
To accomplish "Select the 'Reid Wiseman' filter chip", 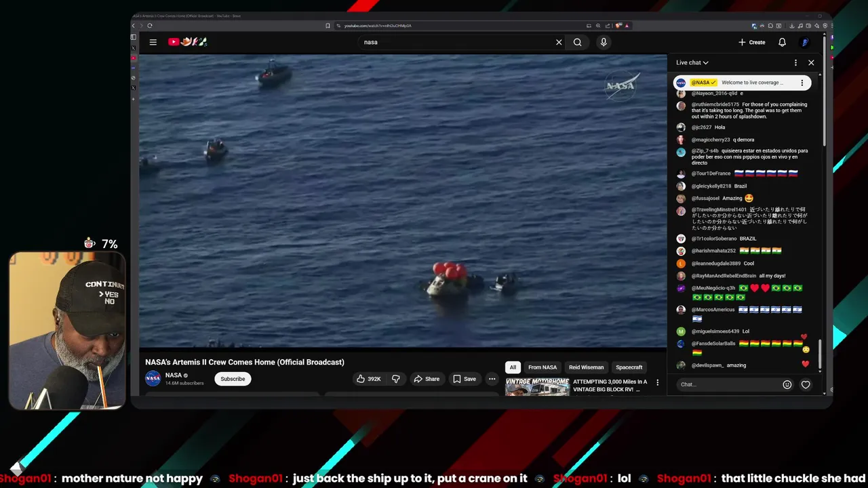I will click(586, 367).
